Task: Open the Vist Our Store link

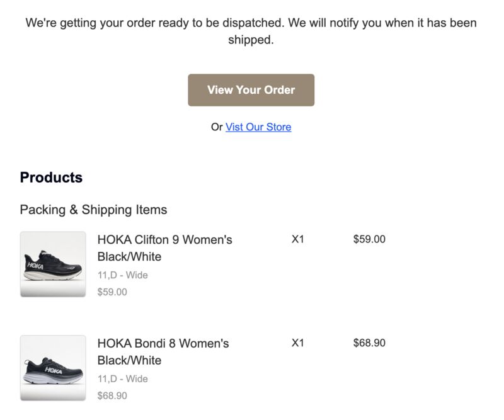Action: [258, 127]
